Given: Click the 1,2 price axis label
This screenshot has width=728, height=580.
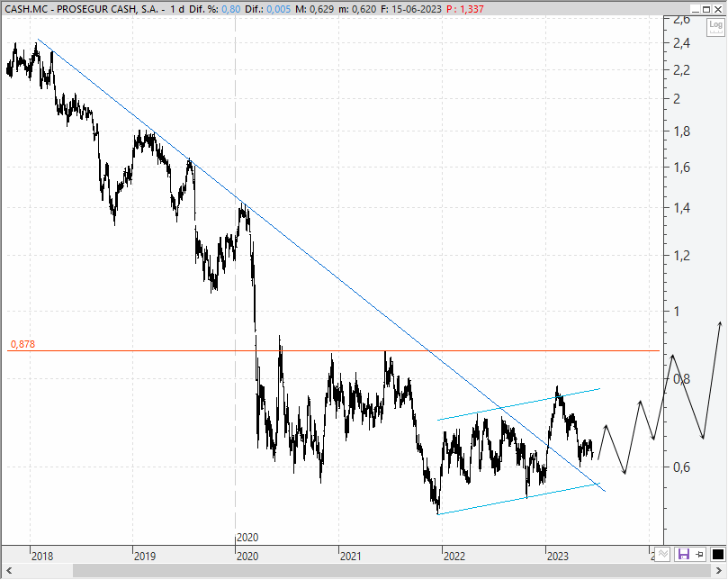Looking at the screenshot, I should (x=681, y=255).
